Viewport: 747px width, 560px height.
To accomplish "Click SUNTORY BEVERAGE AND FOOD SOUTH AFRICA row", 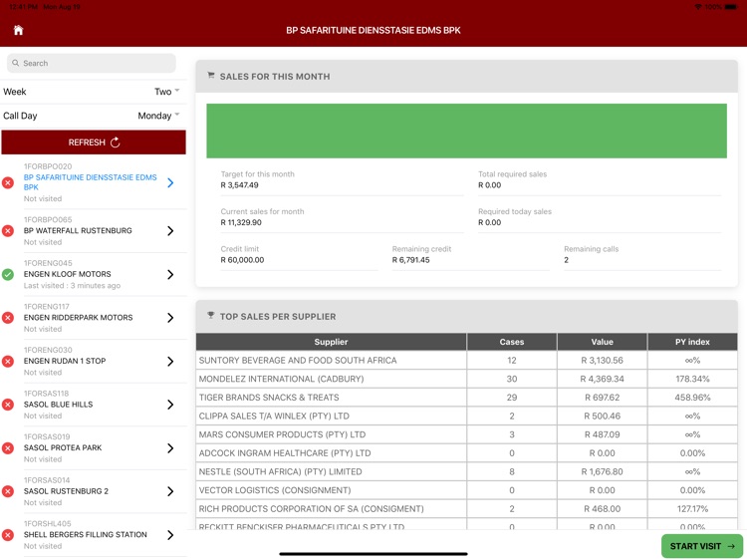I will point(466,361).
